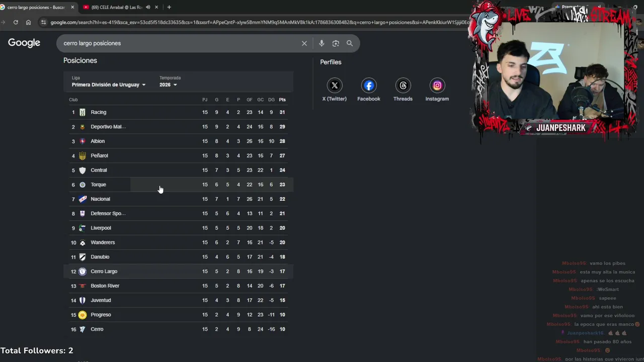This screenshot has width=644, height=362.
Task: Click the Pts column header
Action: point(282,100)
